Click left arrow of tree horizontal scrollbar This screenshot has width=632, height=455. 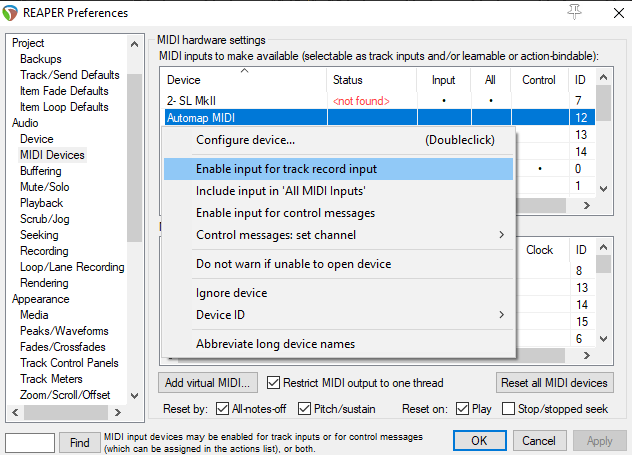click(x=15, y=412)
